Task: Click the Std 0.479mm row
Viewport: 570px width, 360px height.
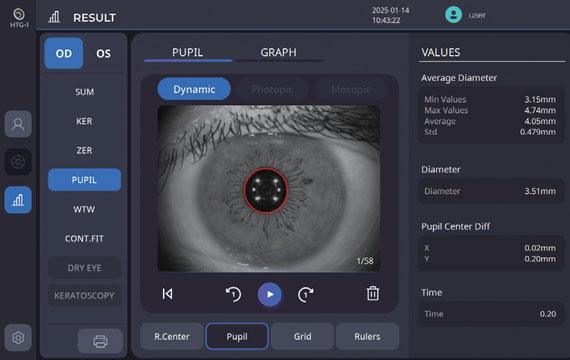Action: (490, 132)
